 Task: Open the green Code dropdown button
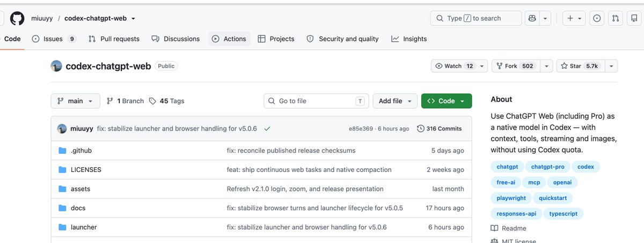coord(447,101)
